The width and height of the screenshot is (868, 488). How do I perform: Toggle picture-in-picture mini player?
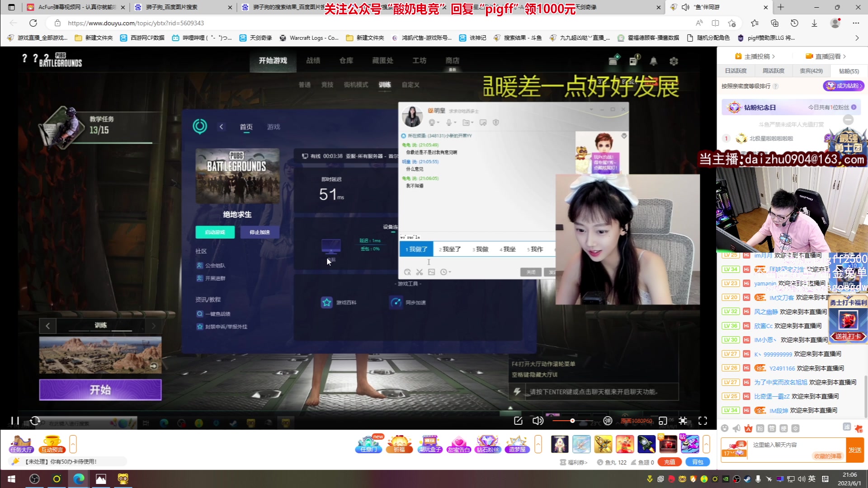tap(663, 421)
